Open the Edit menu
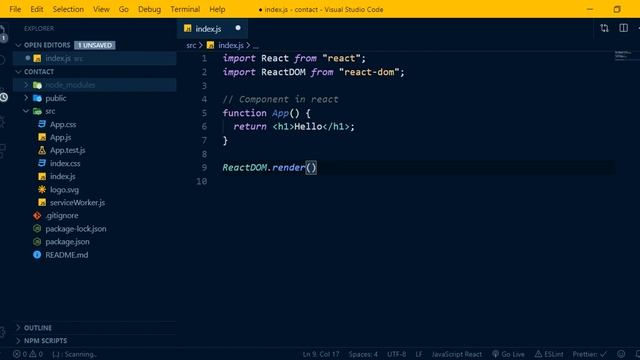 click(37, 9)
